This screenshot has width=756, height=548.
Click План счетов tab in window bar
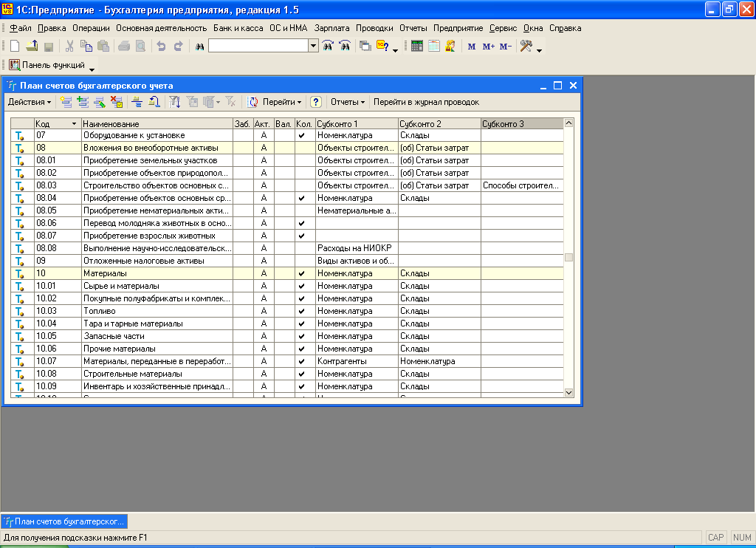65,521
